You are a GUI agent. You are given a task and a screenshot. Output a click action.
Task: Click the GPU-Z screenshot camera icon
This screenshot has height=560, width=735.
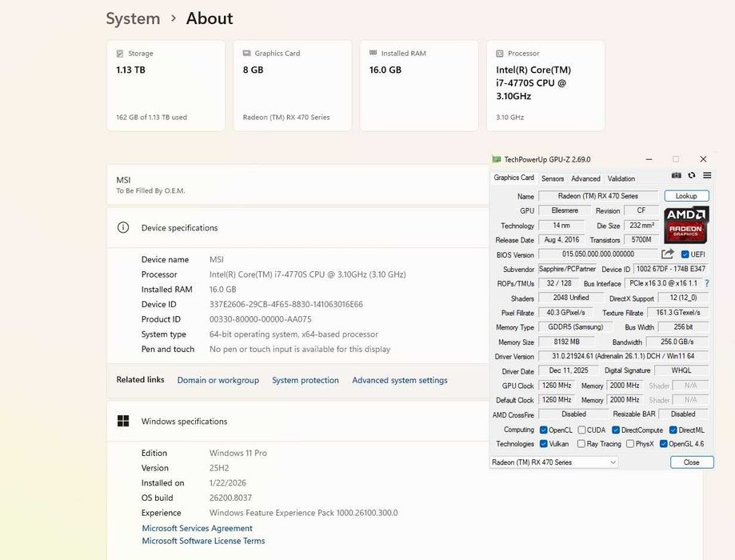click(676, 175)
